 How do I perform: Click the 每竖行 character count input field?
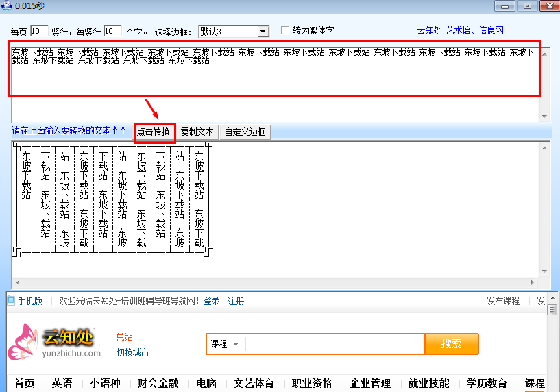tap(112, 31)
